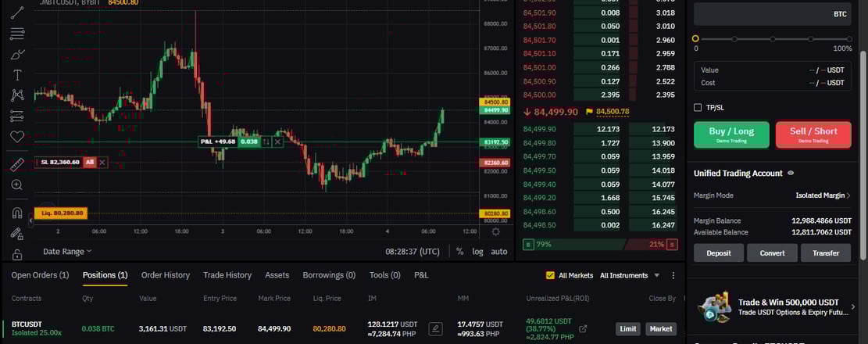
Task: Select the Text annotation tool
Action: 17,75
